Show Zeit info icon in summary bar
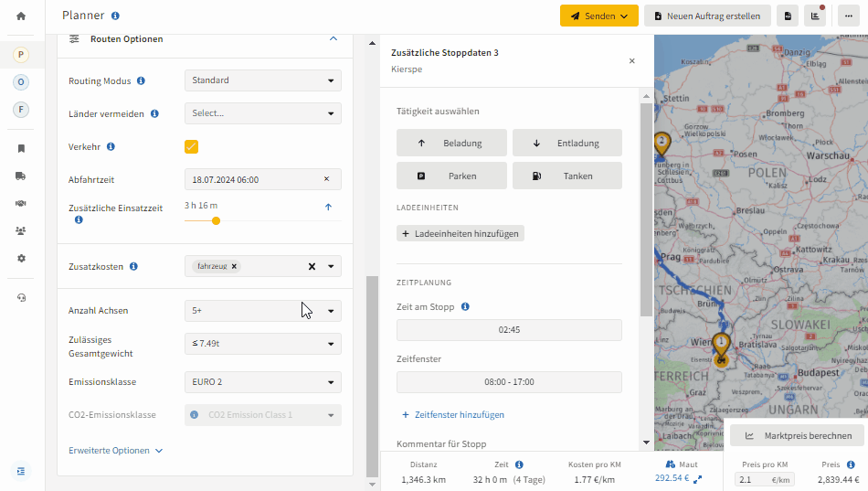Screen dimensions: 868x491 tap(519, 464)
